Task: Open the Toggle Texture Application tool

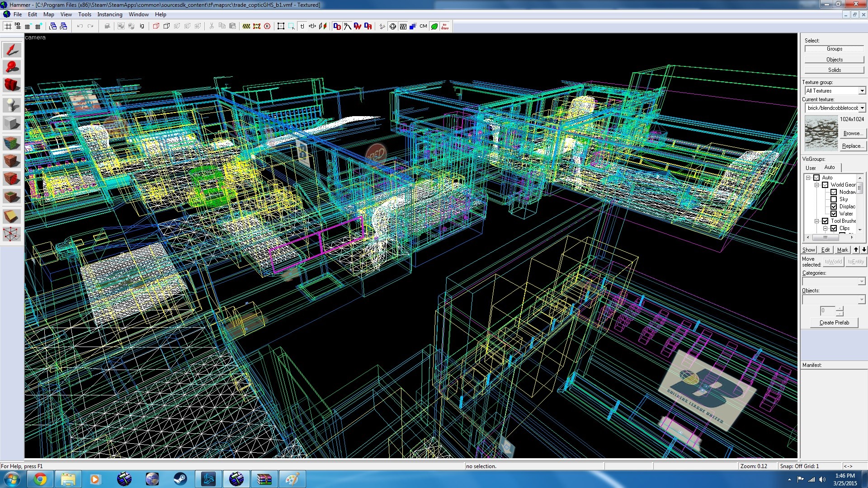Action: point(12,144)
